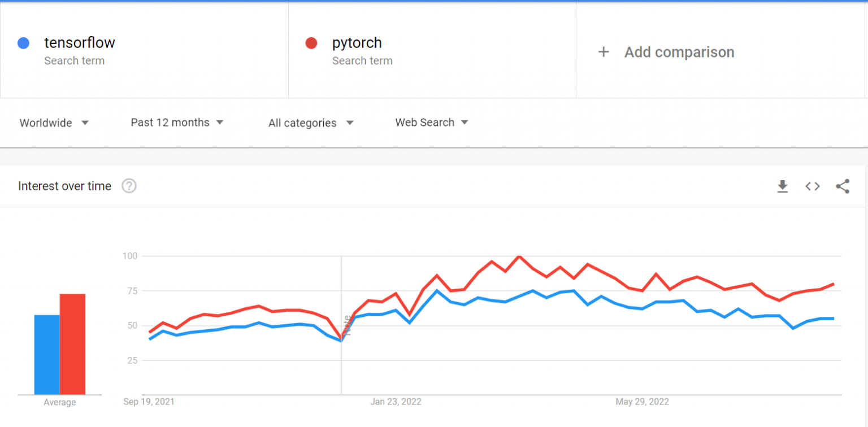868x427 pixels.
Task: Click the plus icon in Add comparison
Action: tap(604, 51)
